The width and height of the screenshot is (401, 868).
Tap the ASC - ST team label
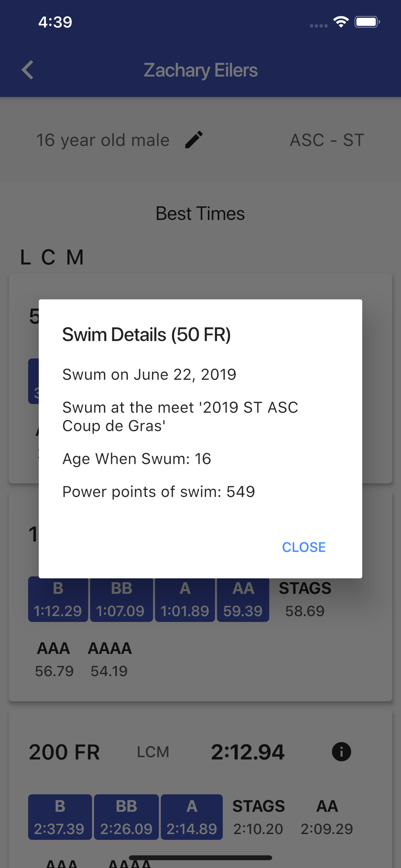click(327, 140)
